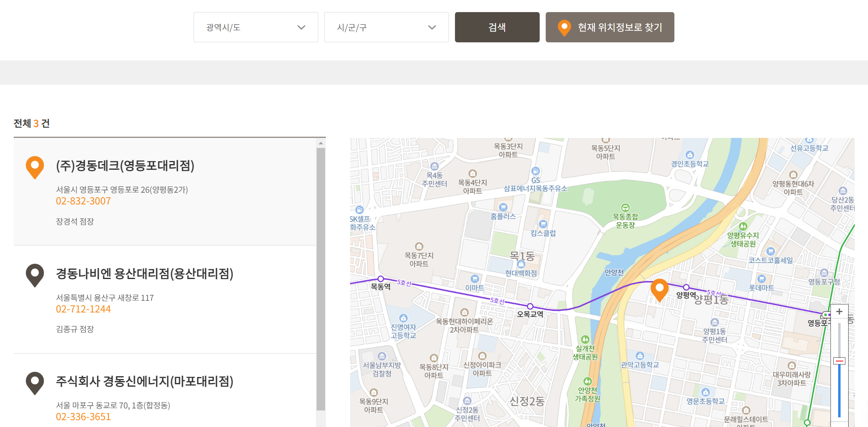Click the phone number 02-832-3007

coord(83,201)
